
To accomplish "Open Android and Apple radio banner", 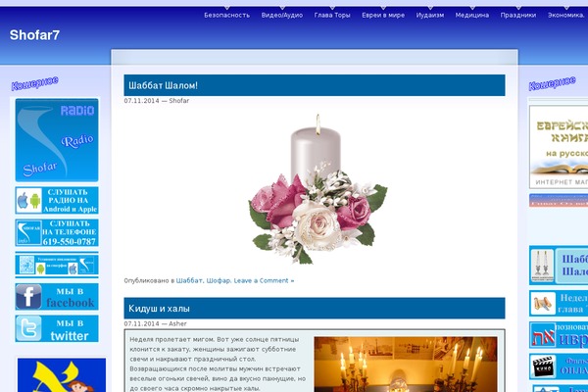I will click(57, 200).
